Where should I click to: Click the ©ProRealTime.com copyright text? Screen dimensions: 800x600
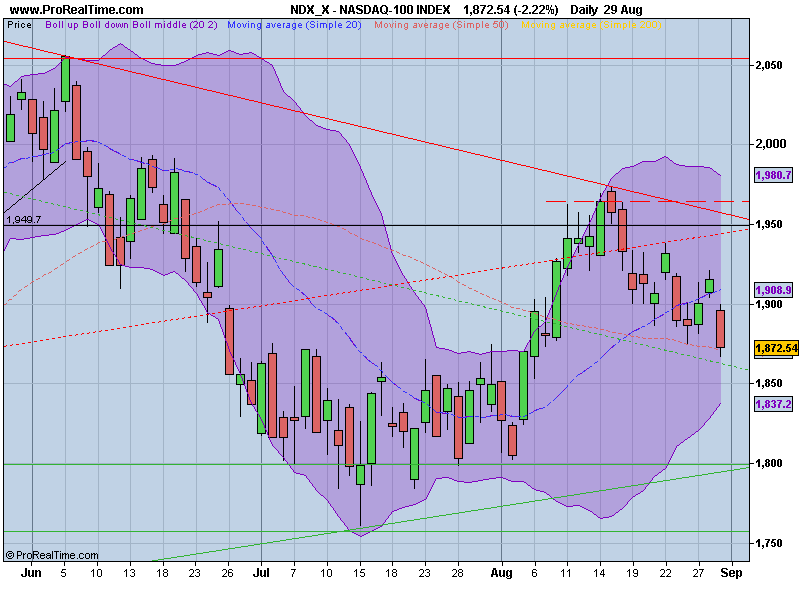click(x=52, y=555)
